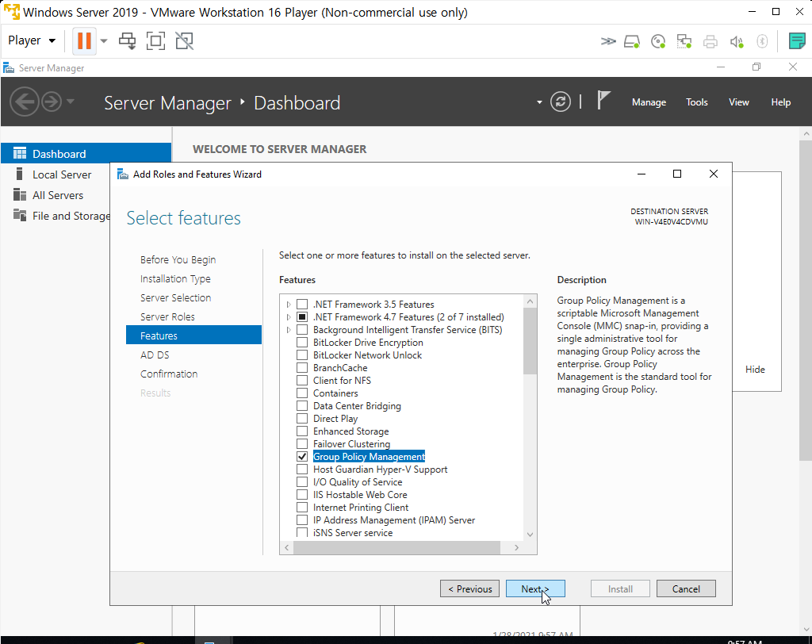Select Data Center Bridging feature row
The image size is (812, 644).
(x=357, y=406)
